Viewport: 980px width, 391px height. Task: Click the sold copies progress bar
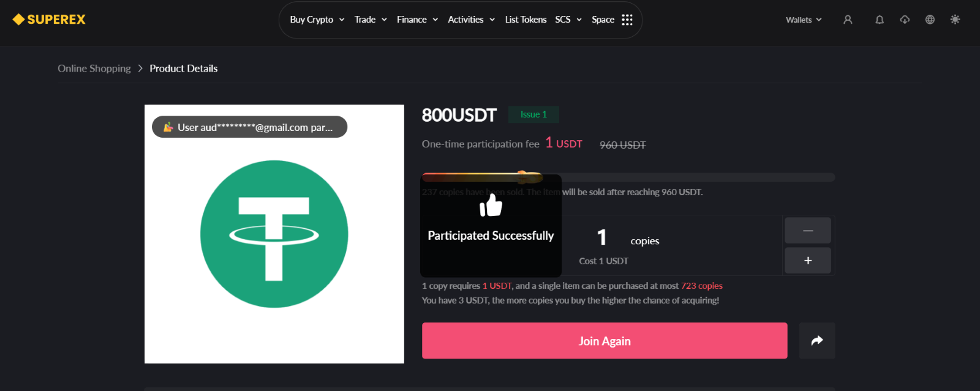click(x=628, y=177)
